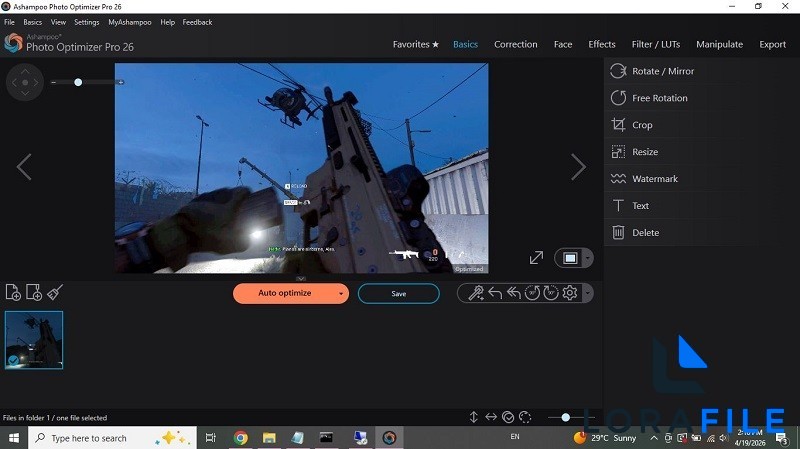Collapse the preview panel chevron below image
The width and height of the screenshot is (800, 449).
click(x=301, y=279)
